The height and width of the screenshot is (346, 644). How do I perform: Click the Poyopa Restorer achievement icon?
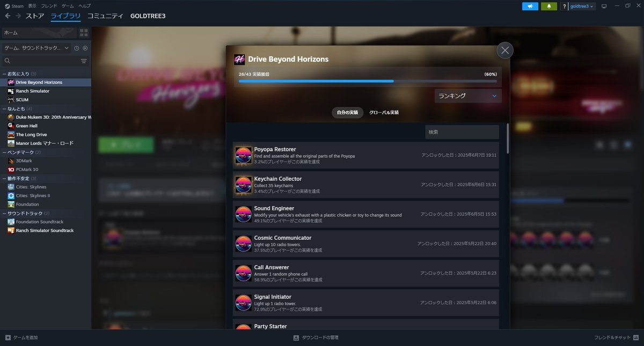pos(244,156)
